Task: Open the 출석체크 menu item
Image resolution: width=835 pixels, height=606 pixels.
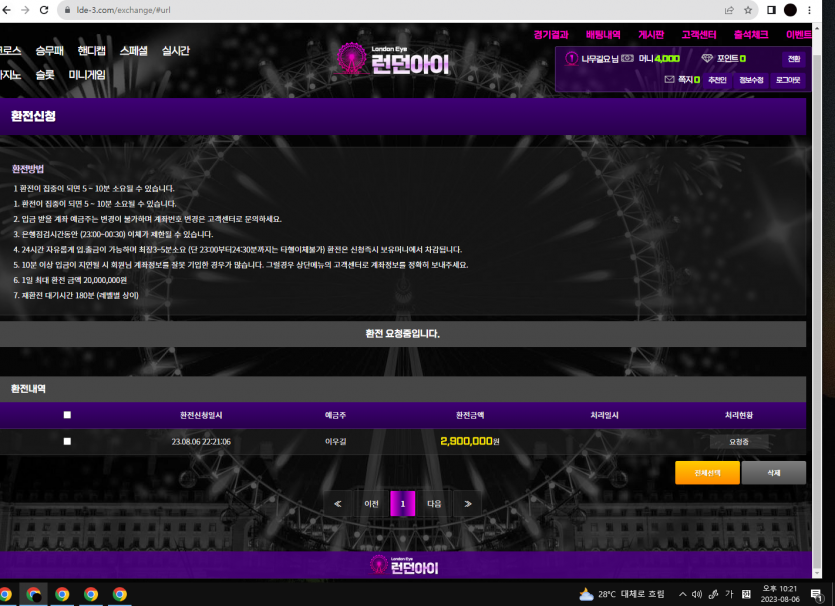Action: point(750,34)
